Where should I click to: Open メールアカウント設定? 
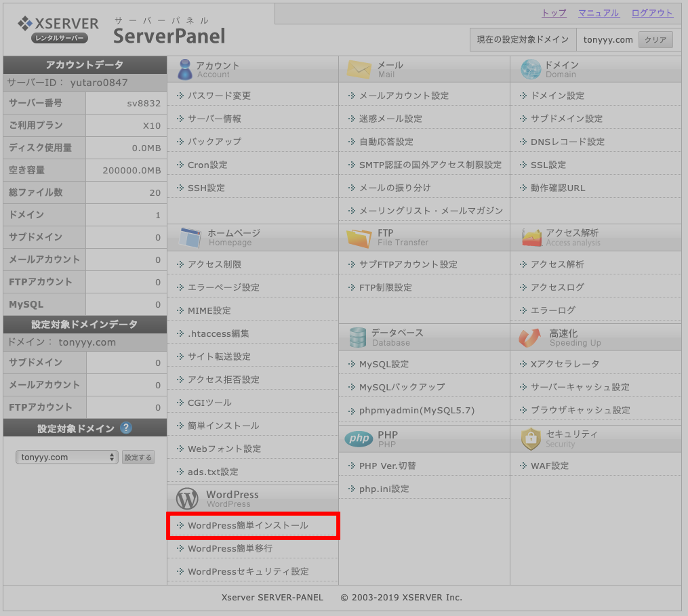click(404, 96)
